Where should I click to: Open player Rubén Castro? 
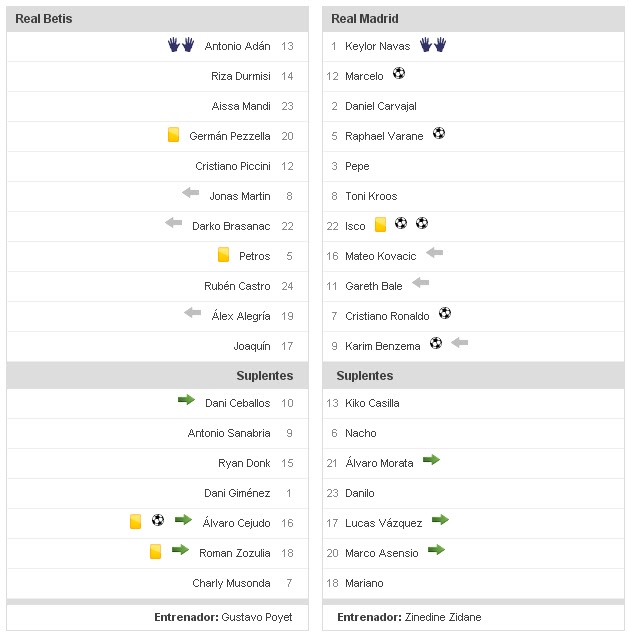tap(237, 286)
